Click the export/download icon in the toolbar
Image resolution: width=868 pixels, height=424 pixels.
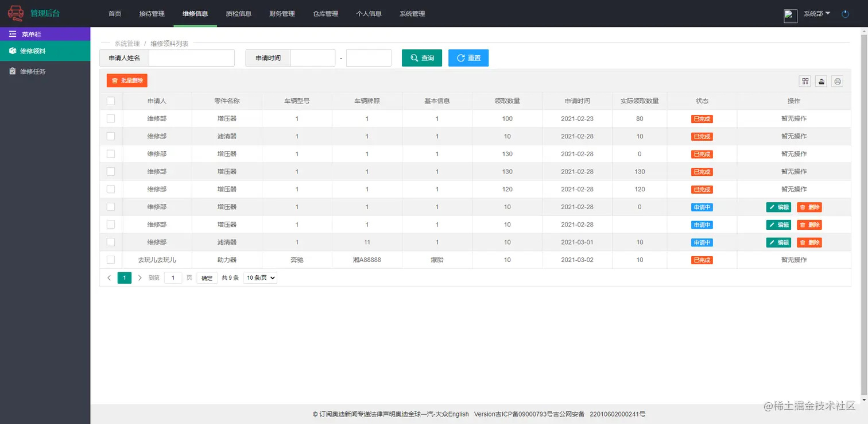[821, 81]
